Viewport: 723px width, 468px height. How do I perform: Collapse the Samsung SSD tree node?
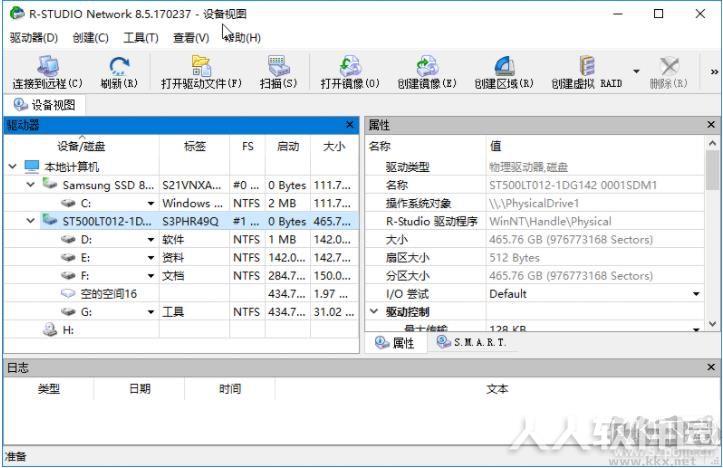point(30,184)
